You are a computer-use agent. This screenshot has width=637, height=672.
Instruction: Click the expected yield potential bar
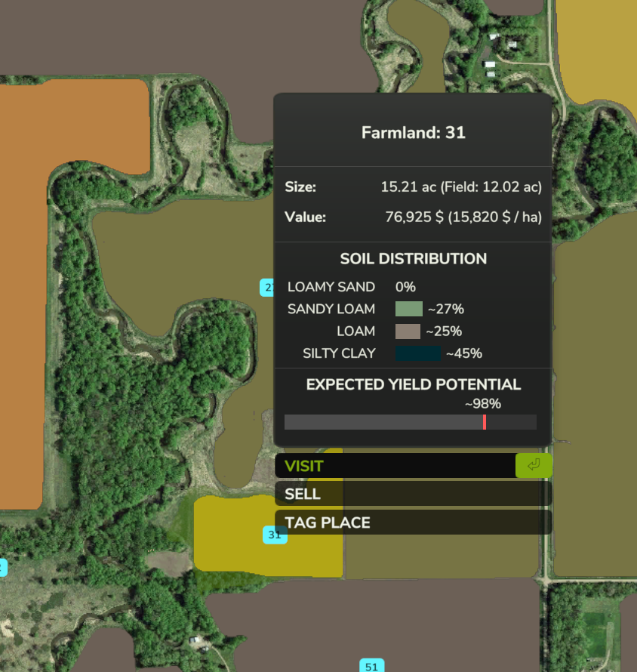(x=410, y=422)
